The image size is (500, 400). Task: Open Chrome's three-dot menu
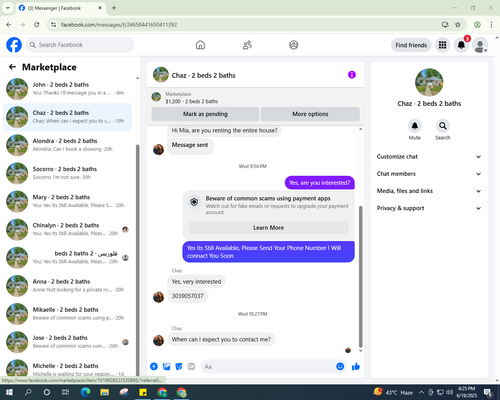pos(491,24)
